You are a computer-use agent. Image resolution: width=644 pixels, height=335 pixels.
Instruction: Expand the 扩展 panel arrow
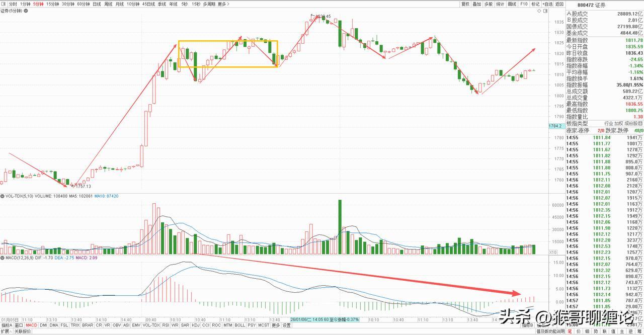coord(6,331)
